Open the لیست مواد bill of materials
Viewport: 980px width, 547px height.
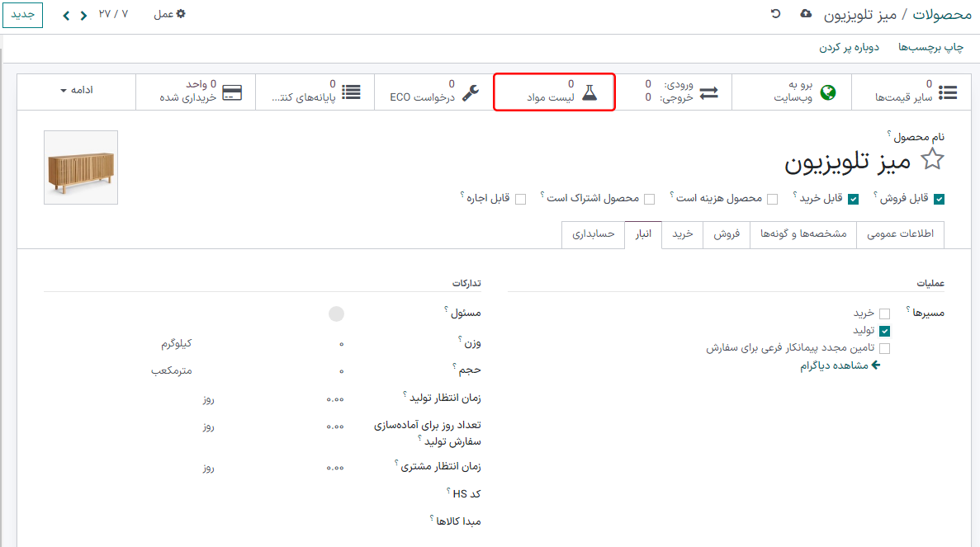tap(553, 92)
